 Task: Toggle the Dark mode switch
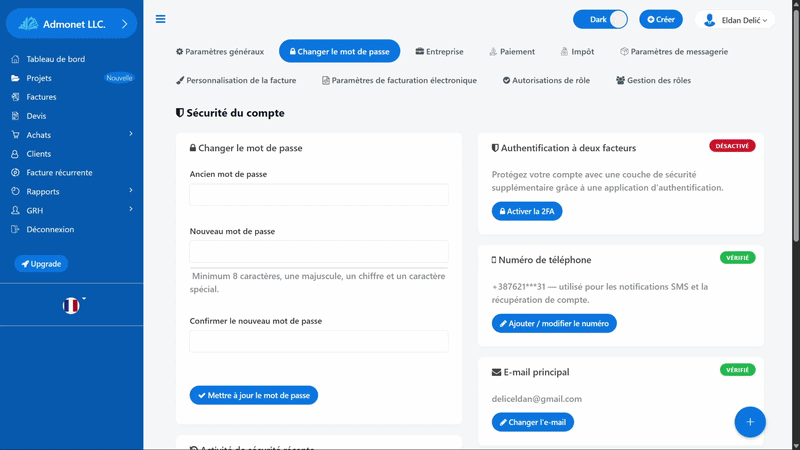point(600,19)
